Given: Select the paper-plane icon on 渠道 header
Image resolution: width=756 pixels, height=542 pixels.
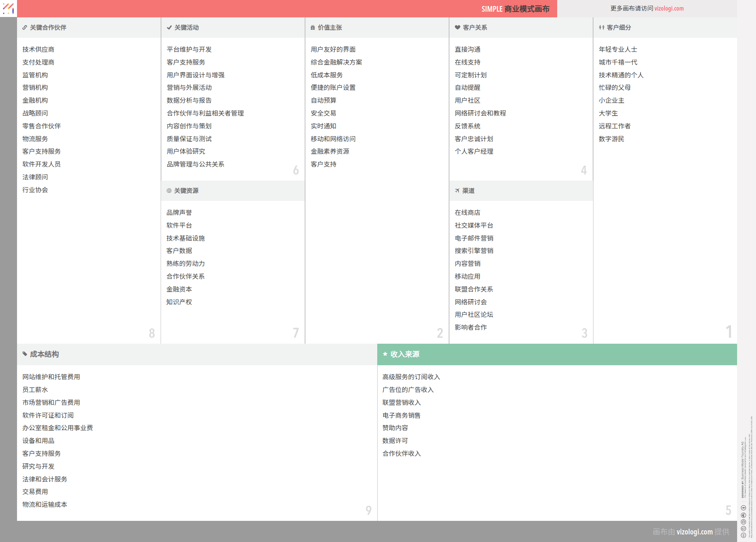Looking at the screenshot, I should click(457, 191).
